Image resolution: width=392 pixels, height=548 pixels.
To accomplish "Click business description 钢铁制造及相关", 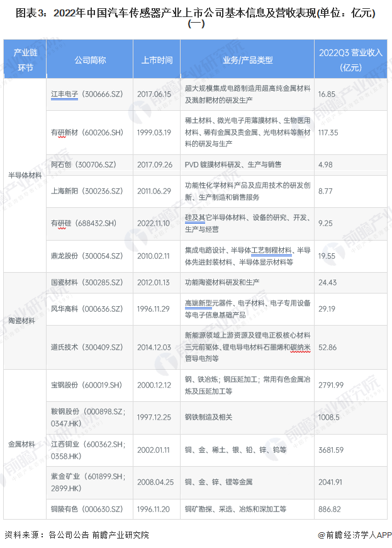I will [x=208, y=417].
